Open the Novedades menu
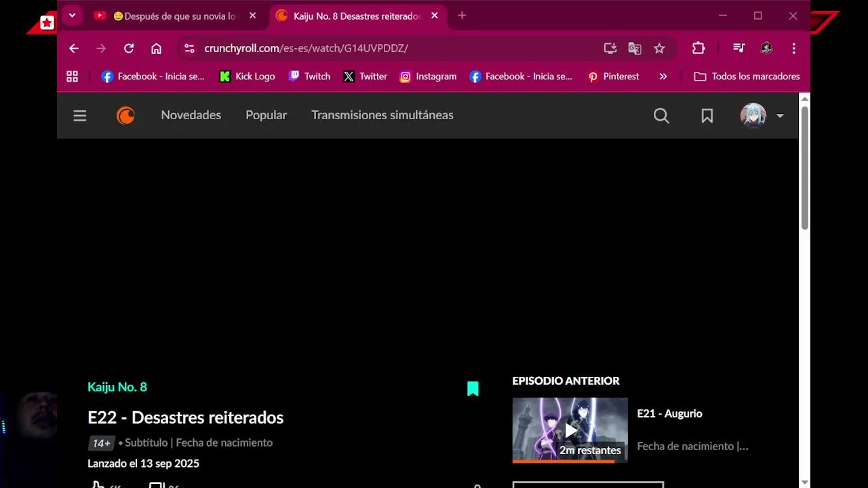This screenshot has width=868, height=488. (191, 115)
